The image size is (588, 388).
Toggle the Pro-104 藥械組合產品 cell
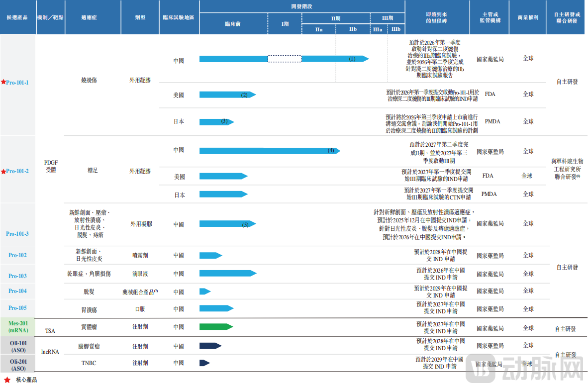pos(140,291)
